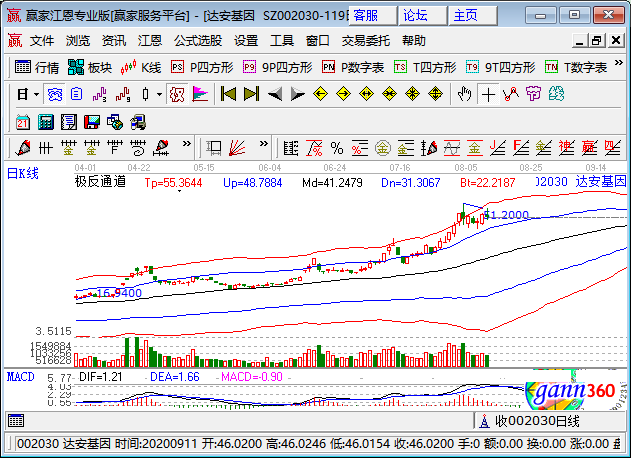Click yellow diamond left-arrow icon

[x=320, y=95]
